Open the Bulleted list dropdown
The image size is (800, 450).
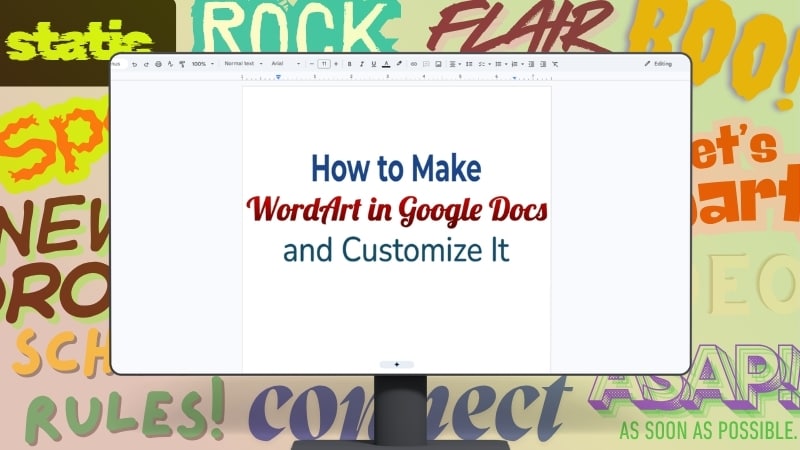(501, 64)
